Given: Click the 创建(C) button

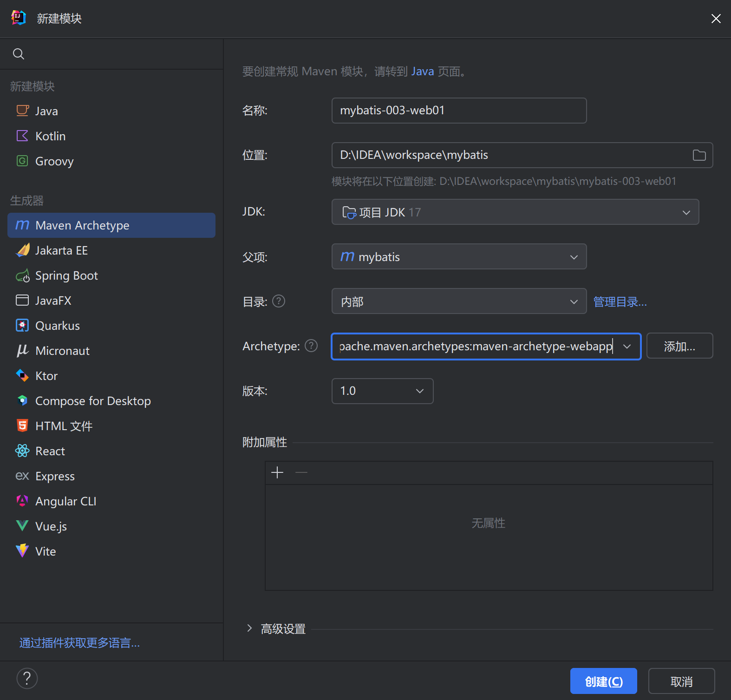Looking at the screenshot, I should [603, 681].
